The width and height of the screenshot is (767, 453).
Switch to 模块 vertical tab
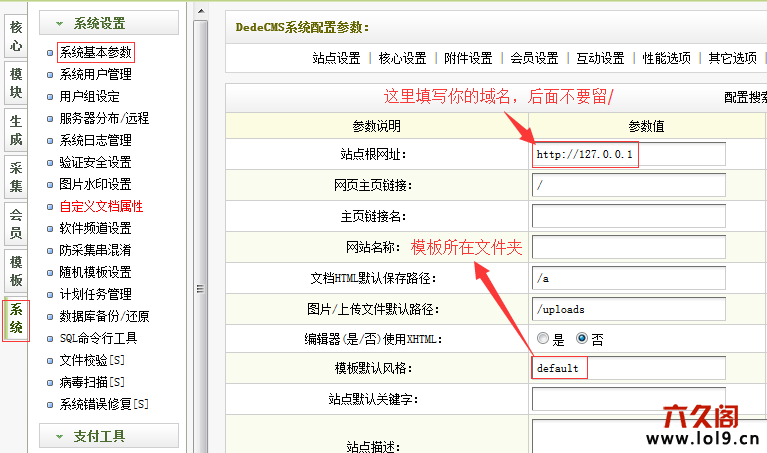click(16, 83)
